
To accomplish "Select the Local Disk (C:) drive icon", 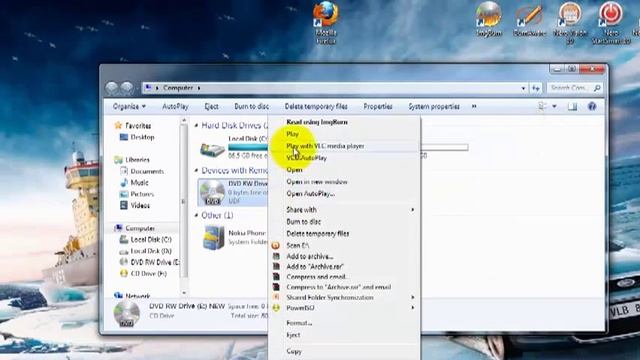I will 212,149.
